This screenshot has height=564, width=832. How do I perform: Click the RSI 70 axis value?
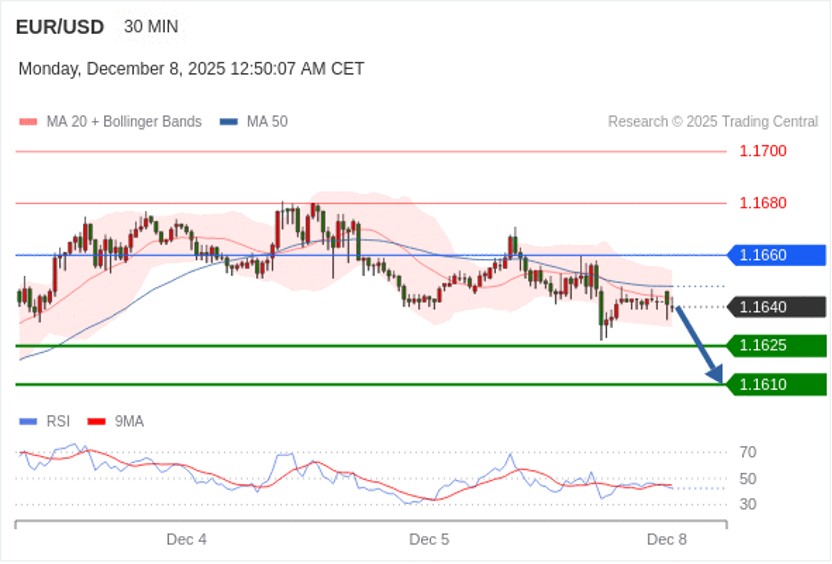point(748,453)
